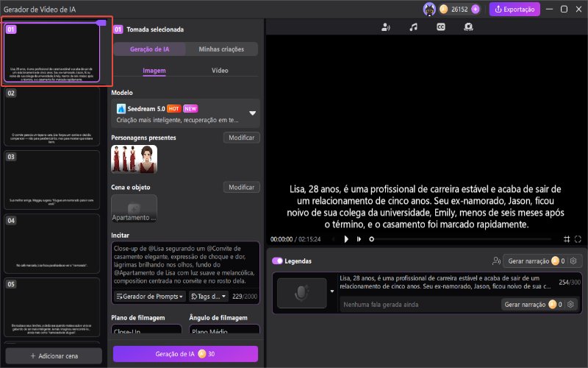Click the 26152 credit balance

[x=459, y=10]
